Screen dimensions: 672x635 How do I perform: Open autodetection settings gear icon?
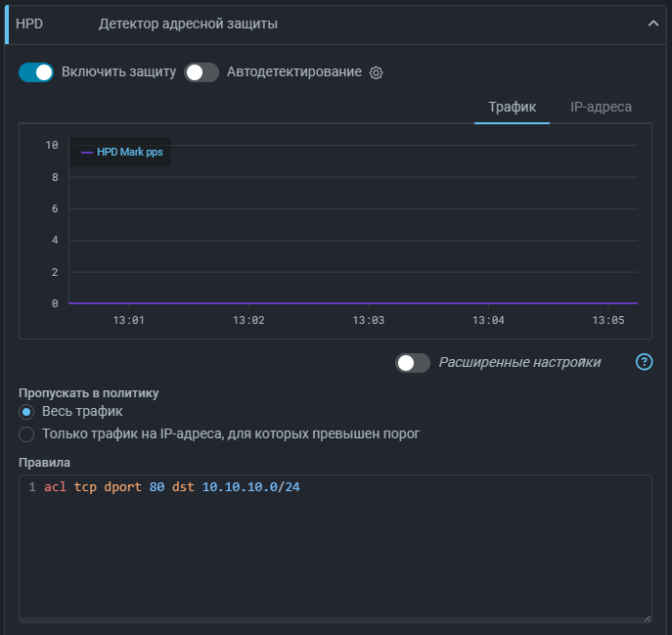(376, 72)
